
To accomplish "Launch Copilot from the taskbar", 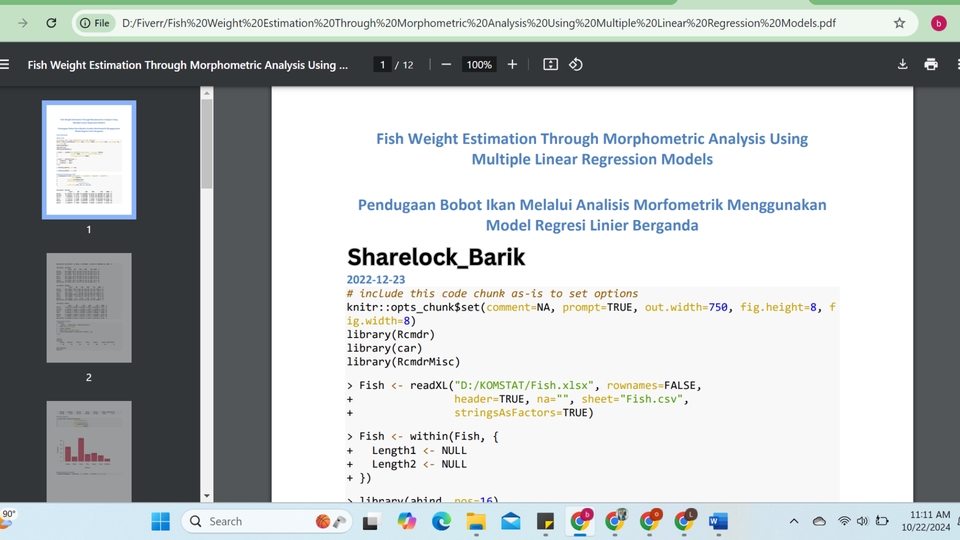I will (406, 522).
